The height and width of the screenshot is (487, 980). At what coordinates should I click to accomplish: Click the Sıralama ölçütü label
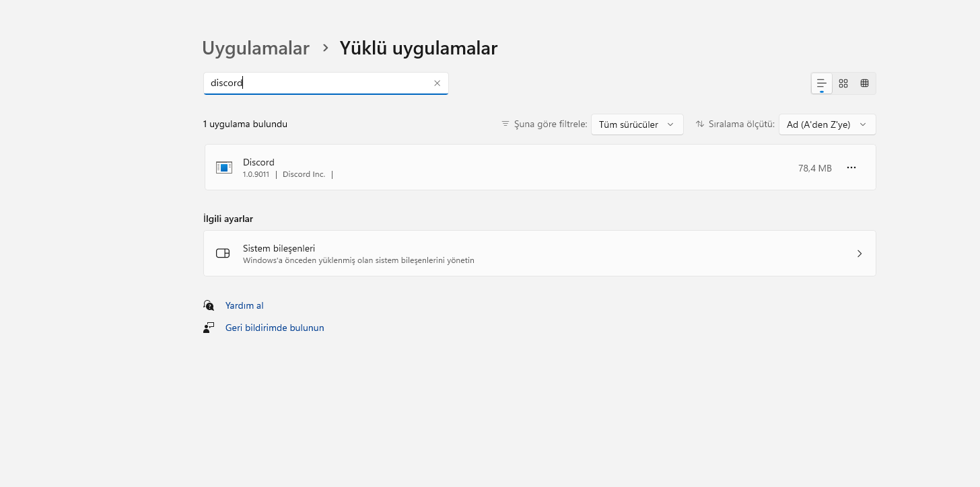coord(742,124)
